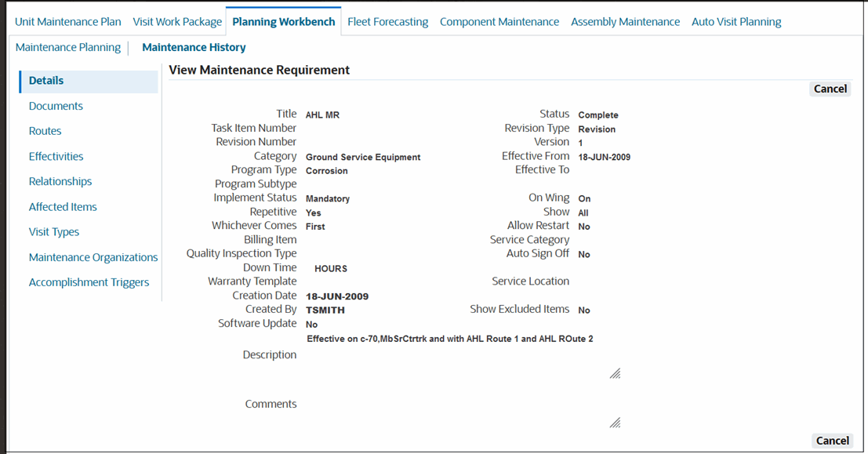The image size is (868, 454).
Task: Open Documents in the side navigation
Action: (56, 106)
